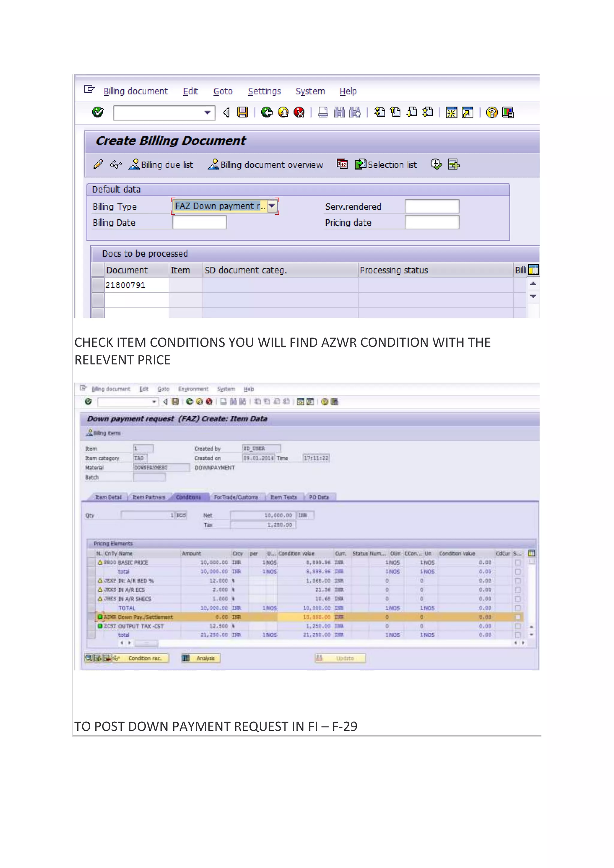Click the clock with checkmark icon in application toolbar

tap(436, 164)
